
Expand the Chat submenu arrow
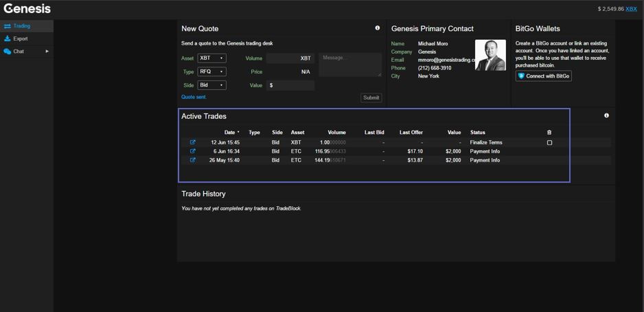[x=47, y=52]
